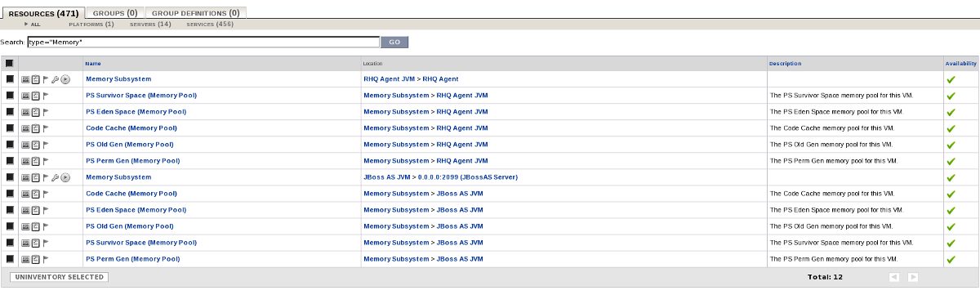Check the JBoss AS Code Cache checkbox
The width and height of the screenshot is (980, 295).
(x=10, y=194)
